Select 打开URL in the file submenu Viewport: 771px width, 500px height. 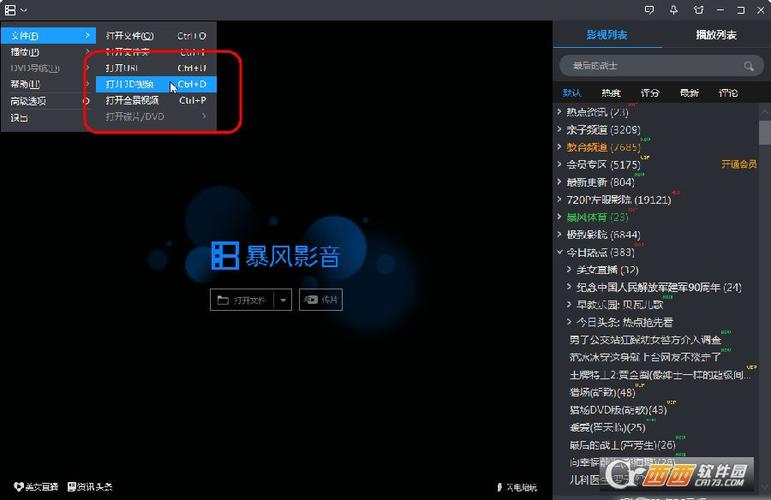tap(156, 68)
